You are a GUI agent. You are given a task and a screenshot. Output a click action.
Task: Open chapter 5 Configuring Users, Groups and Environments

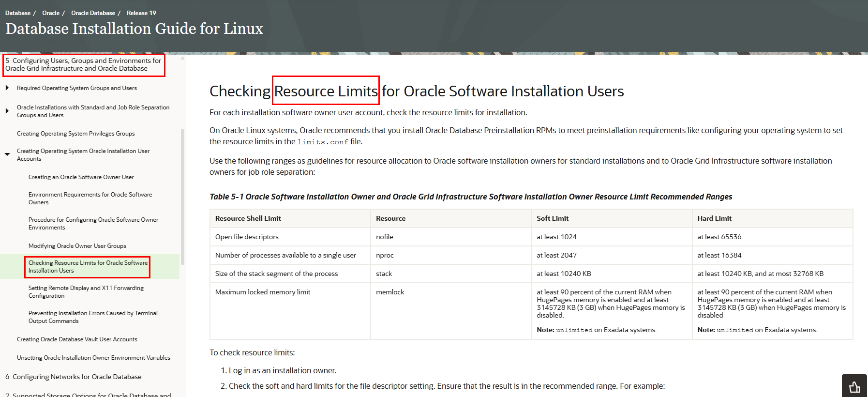click(83, 64)
